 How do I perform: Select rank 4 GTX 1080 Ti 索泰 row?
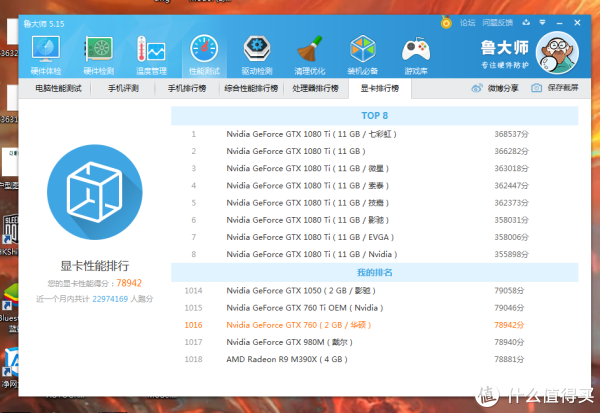[x=374, y=186]
